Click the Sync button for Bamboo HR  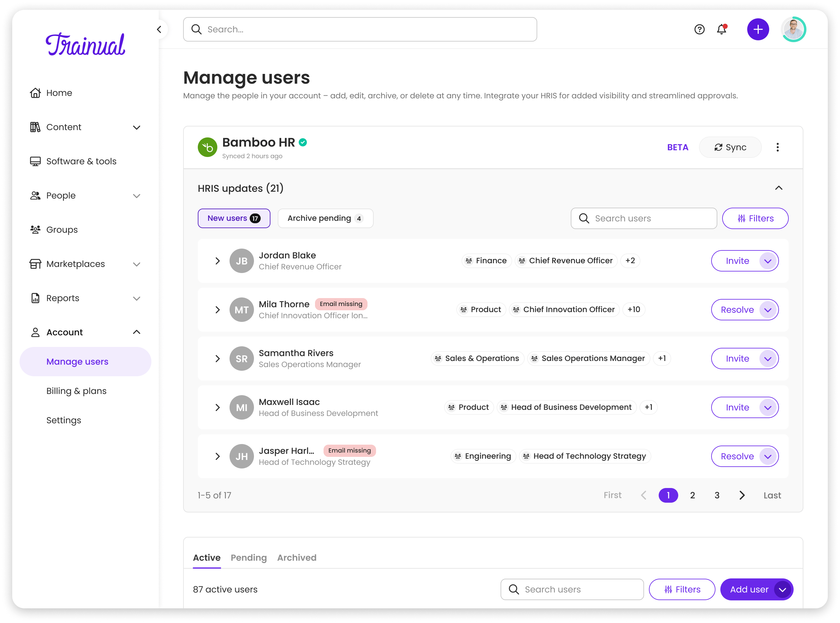pos(730,147)
